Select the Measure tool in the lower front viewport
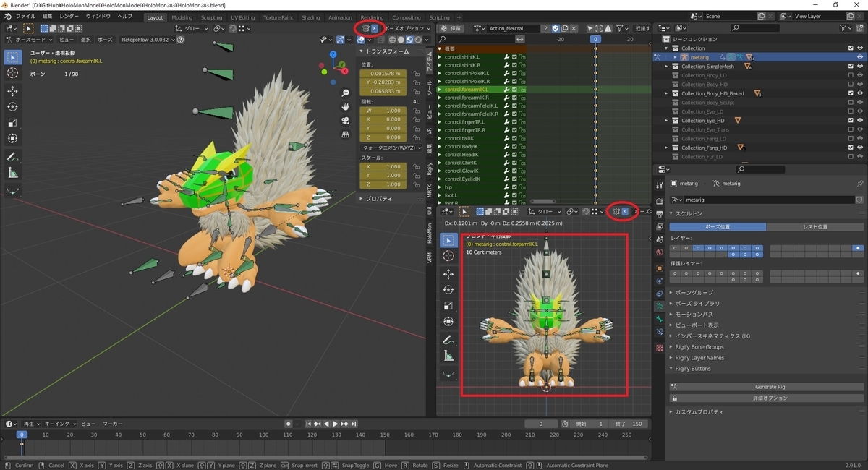The width and height of the screenshot is (868, 470). click(448, 356)
